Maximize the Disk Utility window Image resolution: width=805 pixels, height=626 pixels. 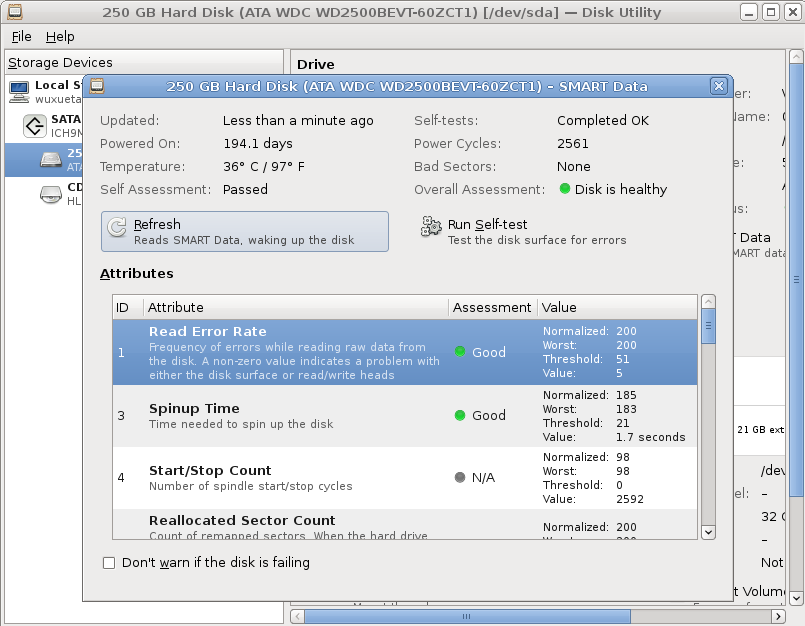771,12
